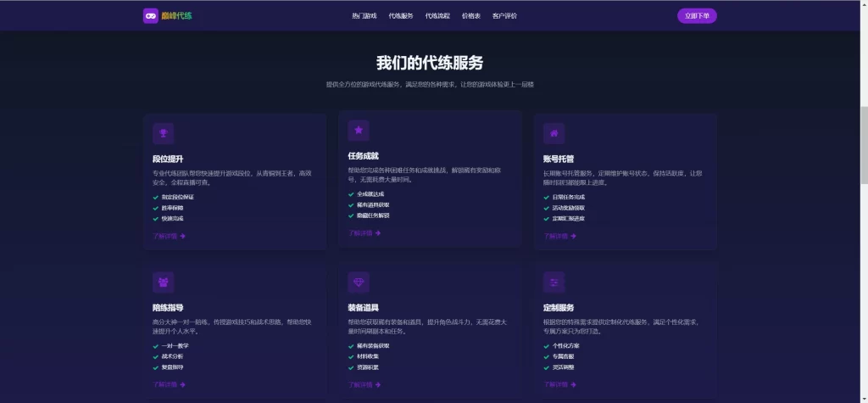868x403 pixels.
Task: Click the trophy icon on 段位提升 card
Action: (164, 133)
